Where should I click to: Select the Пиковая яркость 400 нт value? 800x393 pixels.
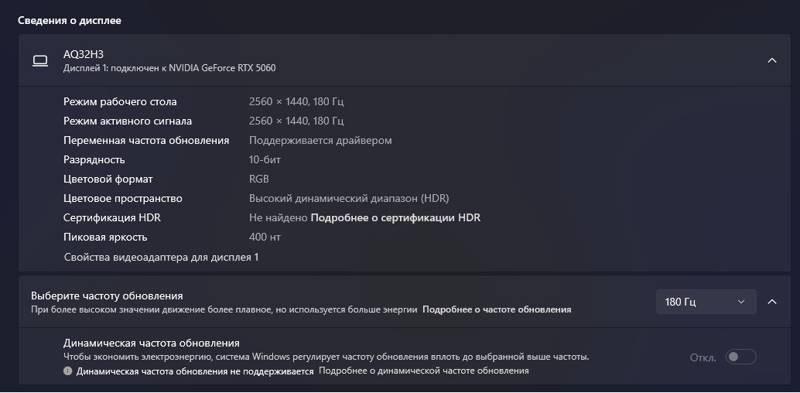click(264, 237)
